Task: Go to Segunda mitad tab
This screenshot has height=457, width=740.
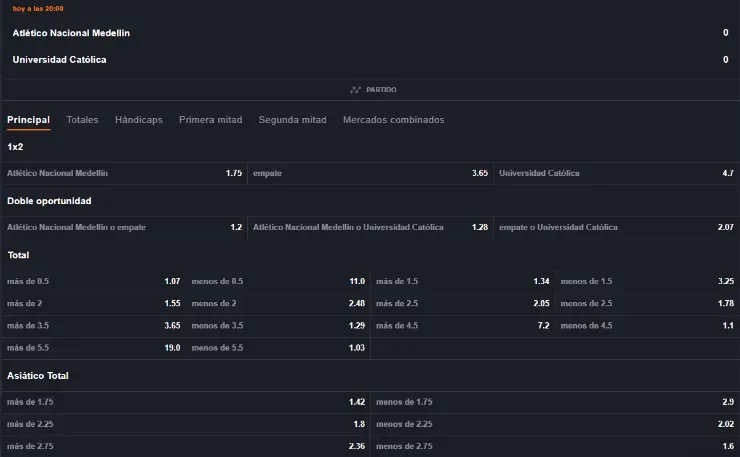Action: (x=292, y=120)
